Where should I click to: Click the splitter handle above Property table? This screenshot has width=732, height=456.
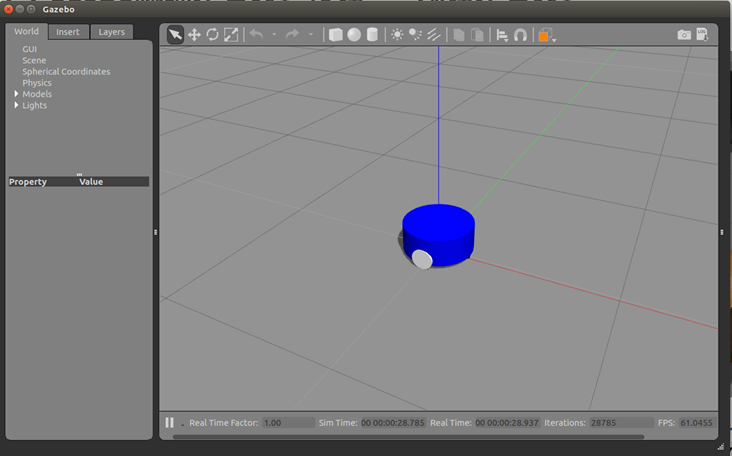[79, 175]
